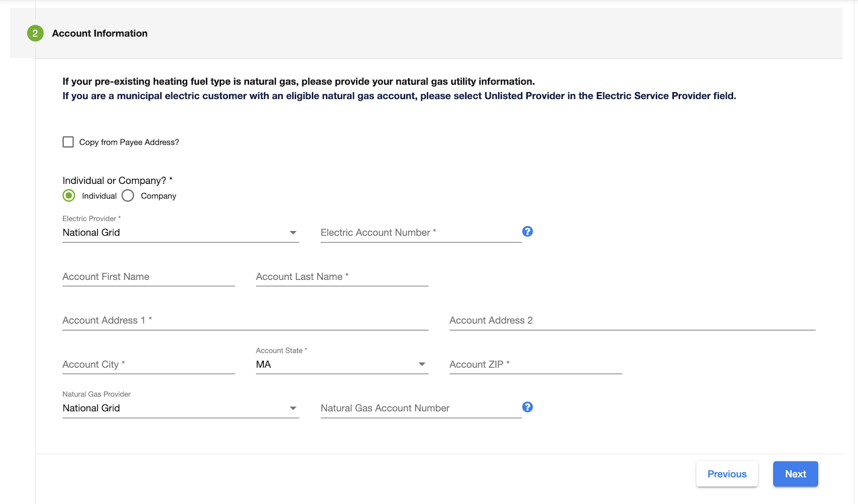Click the Electric Account Number help icon

click(x=528, y=231)
